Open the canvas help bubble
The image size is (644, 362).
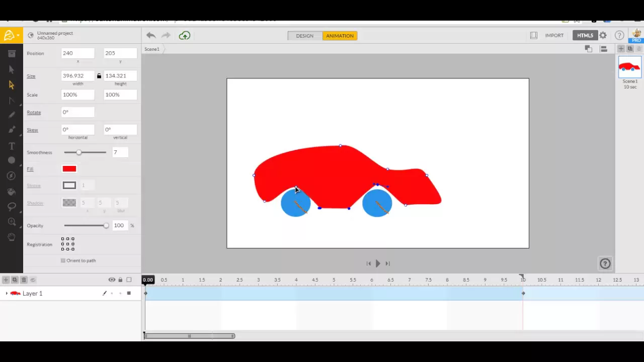click(605, 263)
